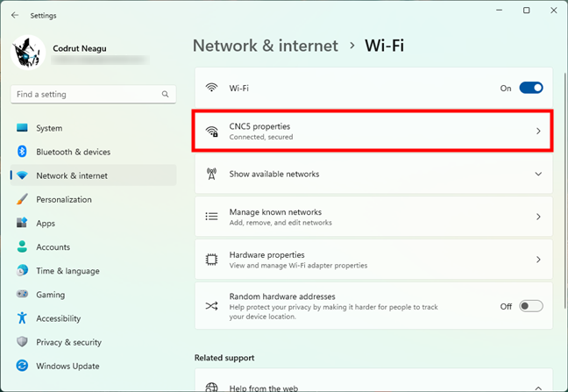Open Hardware properties
This screenshot has height=392, width=568.
pyautogui.click(x=373, y=260)
